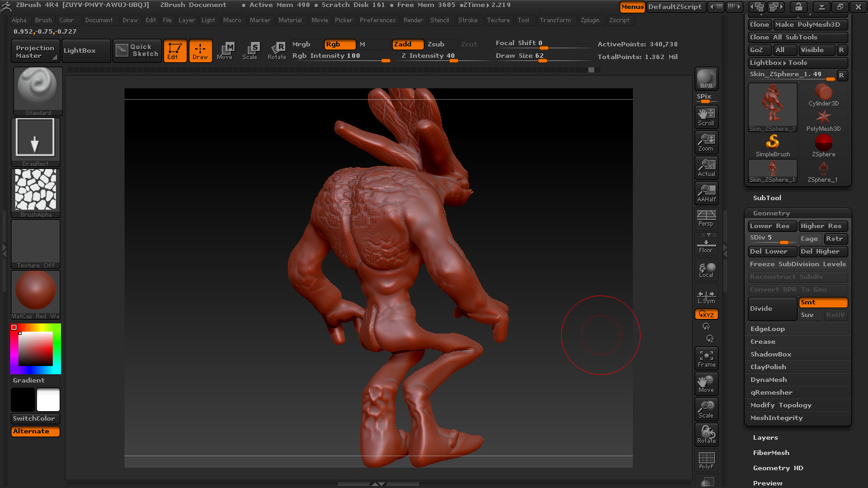Choose the Scale transform icon in top shelf
Viewport: 868px width, 488px height.
pos(250,51)
